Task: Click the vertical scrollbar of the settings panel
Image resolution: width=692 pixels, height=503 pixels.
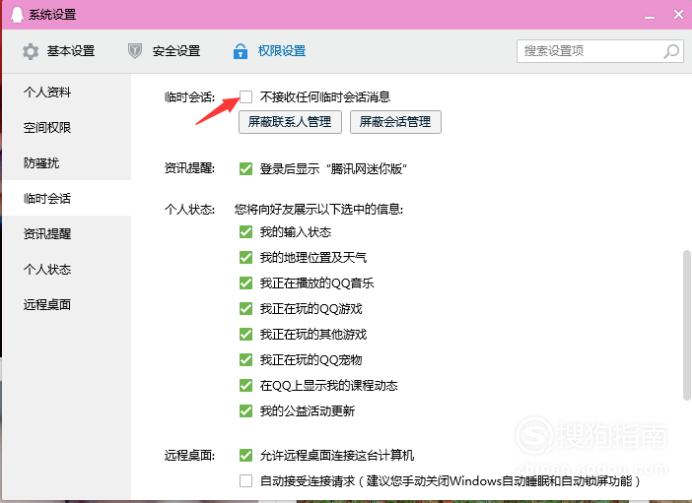Action: 686,326
